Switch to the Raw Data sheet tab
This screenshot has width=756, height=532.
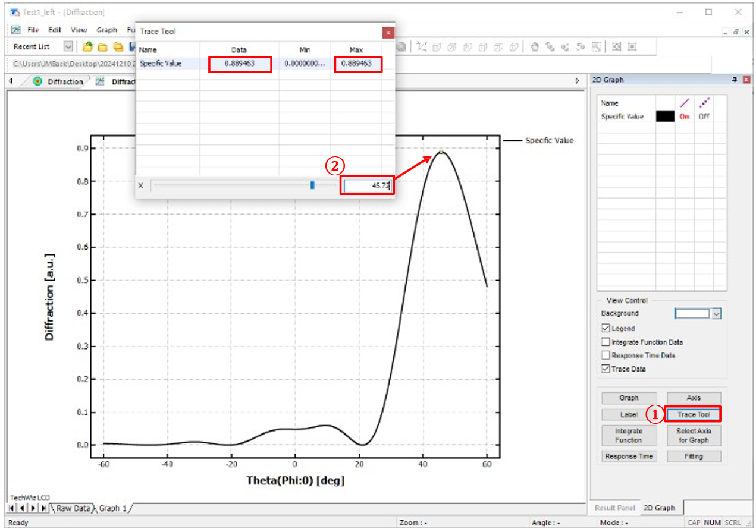coord(73,508)
